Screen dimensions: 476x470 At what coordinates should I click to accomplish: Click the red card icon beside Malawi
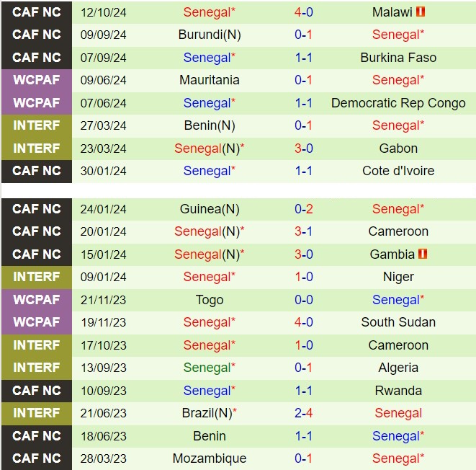click(x=421, y=12)
